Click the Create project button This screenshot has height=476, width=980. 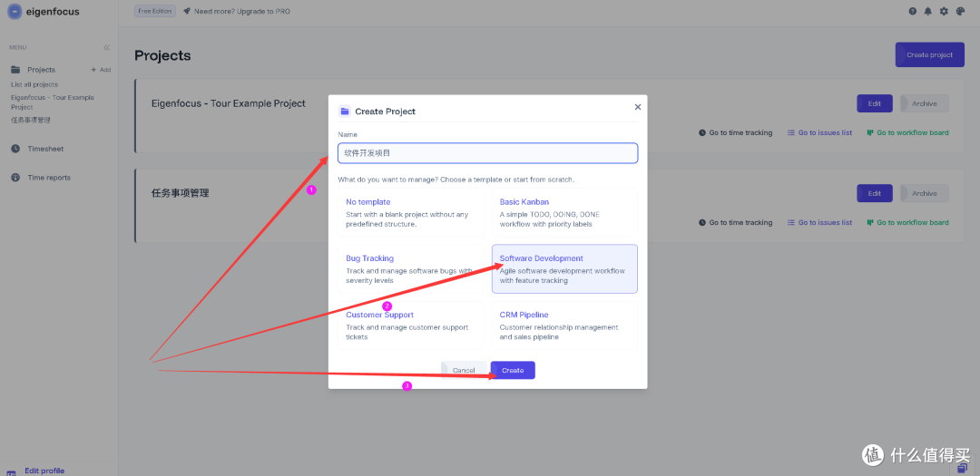[x=929, y=55]
